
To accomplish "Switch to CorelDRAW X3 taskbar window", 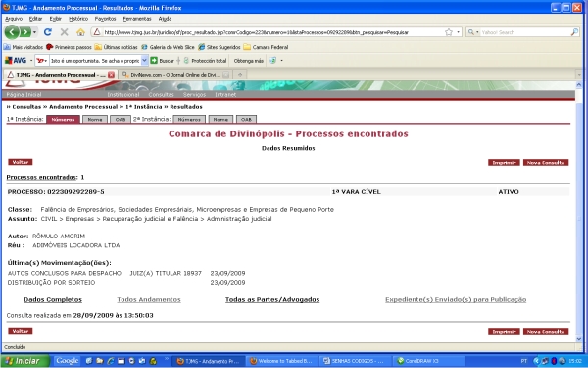I will tap(428, 361).
